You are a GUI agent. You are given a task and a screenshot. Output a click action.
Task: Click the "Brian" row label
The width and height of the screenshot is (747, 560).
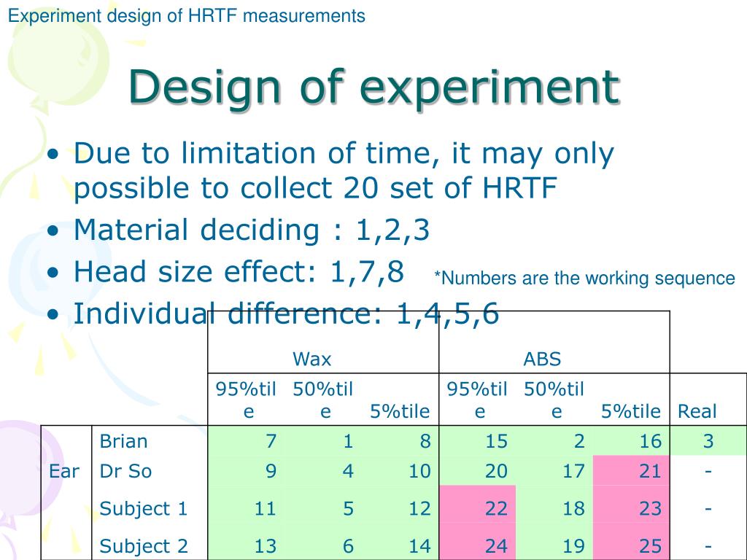pos(123,441)
